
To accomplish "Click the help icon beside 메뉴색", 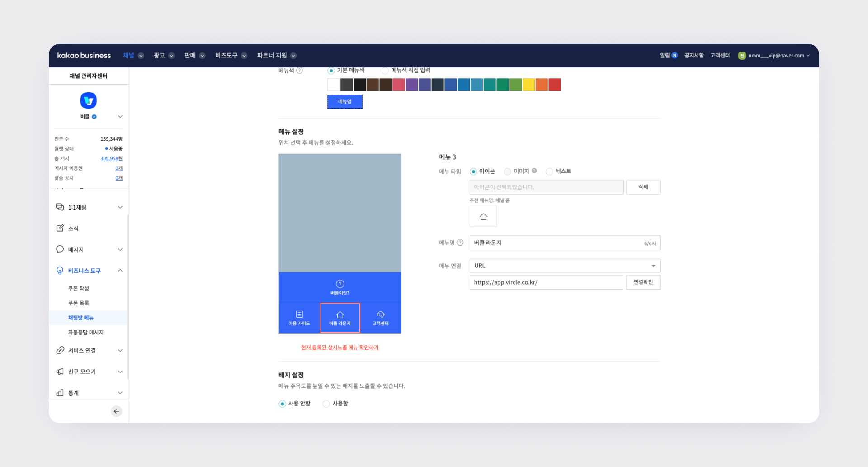I will [299, 71].
